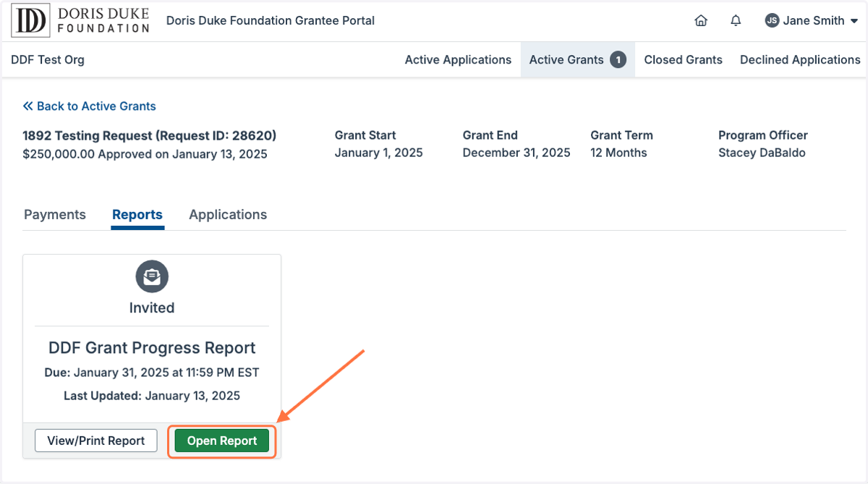Image resolution: width=868 pixels, height=484 pixels.
Task: Click the DDF Grant Progress Report title
Action: point(152,348)
